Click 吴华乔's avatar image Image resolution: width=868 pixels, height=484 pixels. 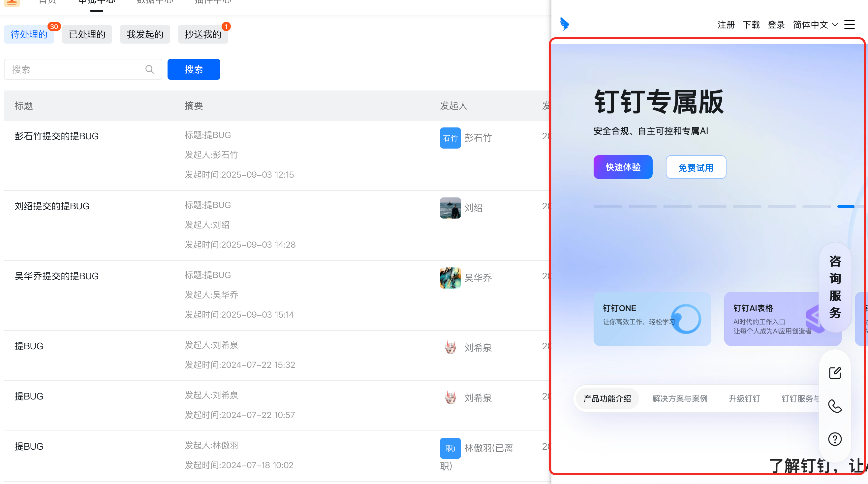point(450,278)
